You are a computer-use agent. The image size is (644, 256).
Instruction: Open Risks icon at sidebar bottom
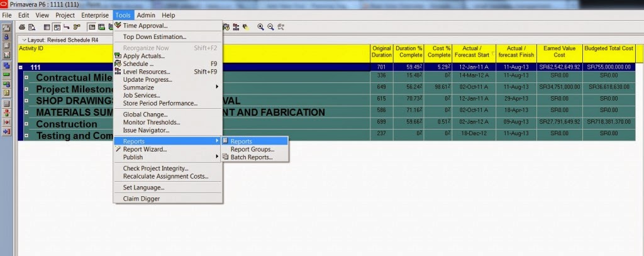pyautogui.click(x=6, y=131)
